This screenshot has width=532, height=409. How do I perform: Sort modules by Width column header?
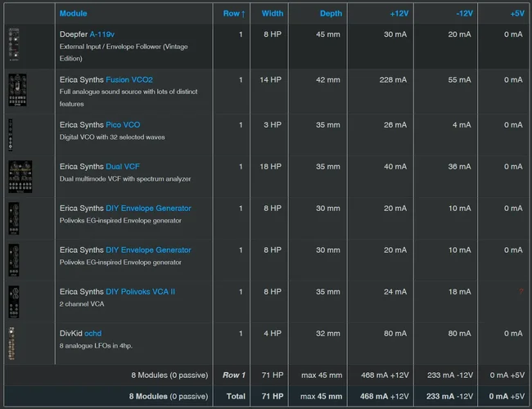pos(273,13)
